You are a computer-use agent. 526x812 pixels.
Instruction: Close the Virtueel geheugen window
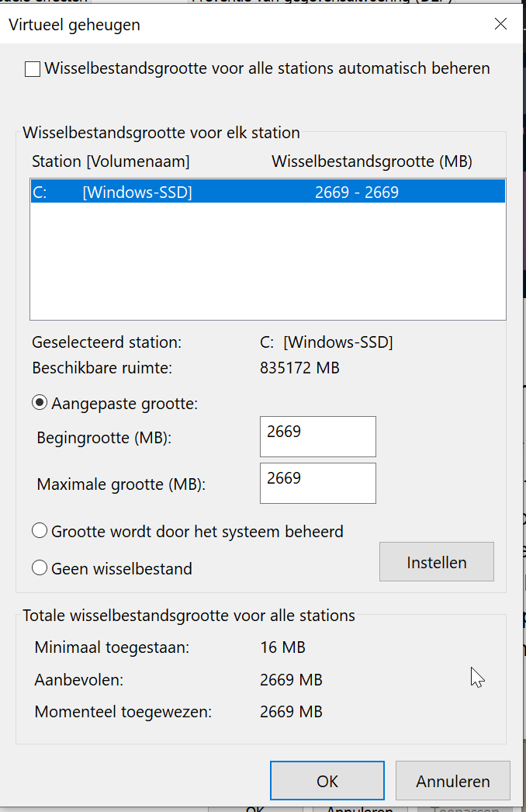500,24
